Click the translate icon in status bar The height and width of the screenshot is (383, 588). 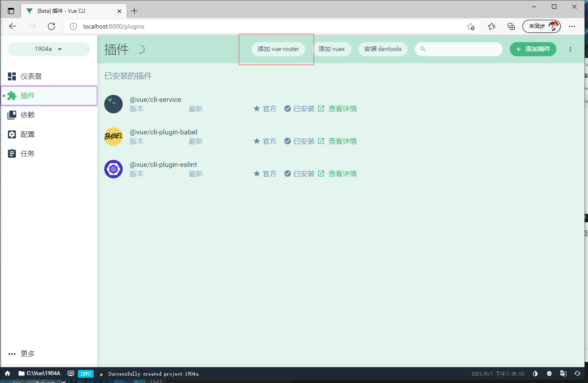[x=563, y=373]
